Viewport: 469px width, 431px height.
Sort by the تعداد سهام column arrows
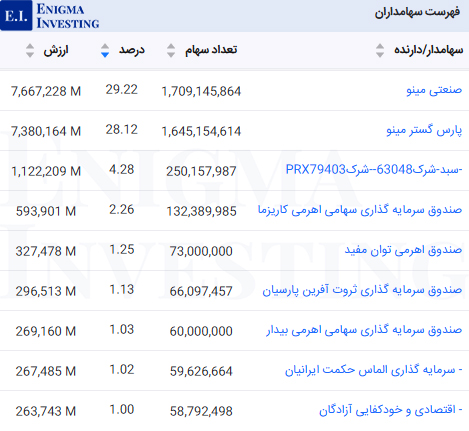(x=171, y=50)
